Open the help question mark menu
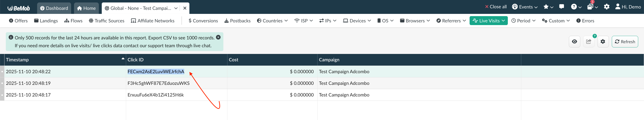The width and height of the screenshot is (644, 120). coord(576,7)
